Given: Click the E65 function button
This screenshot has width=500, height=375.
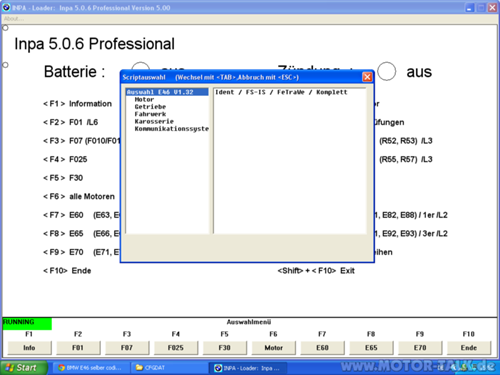Looking at the screenshot, I should pos(371,348).
